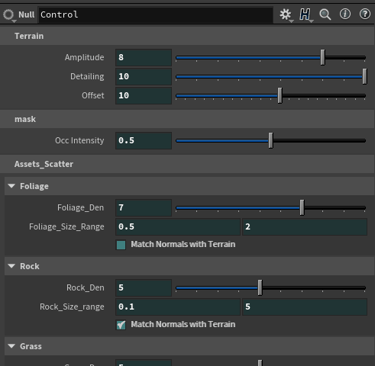Click the Houdini H presets icon
Viewport: 375px width, 366px height.
click(305, 14)
